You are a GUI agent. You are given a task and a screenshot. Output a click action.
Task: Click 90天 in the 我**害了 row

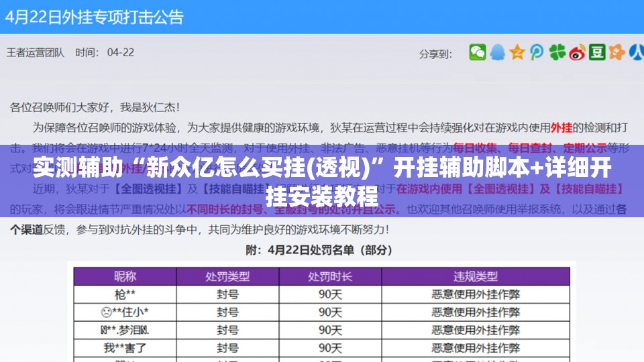[x=330, y=348]
